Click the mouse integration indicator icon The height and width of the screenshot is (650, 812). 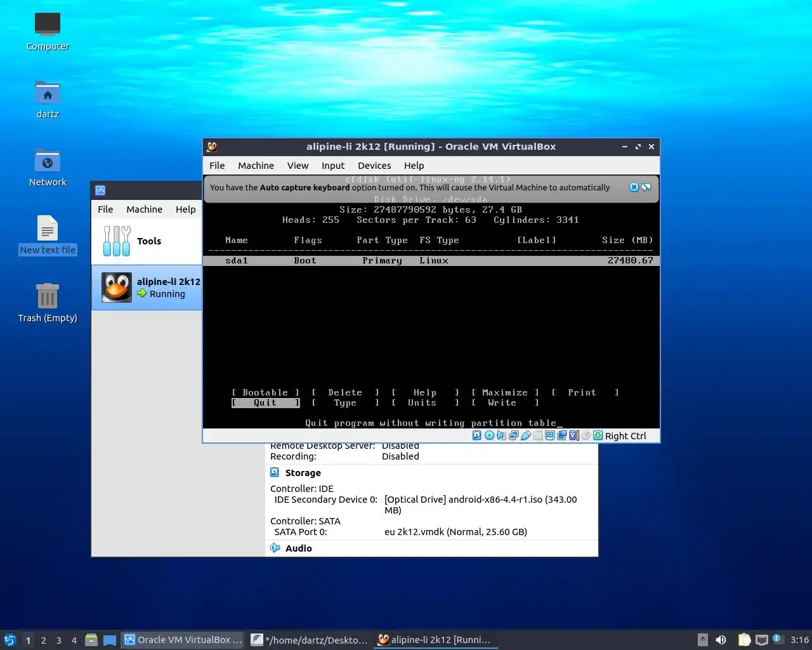point(586,435)
